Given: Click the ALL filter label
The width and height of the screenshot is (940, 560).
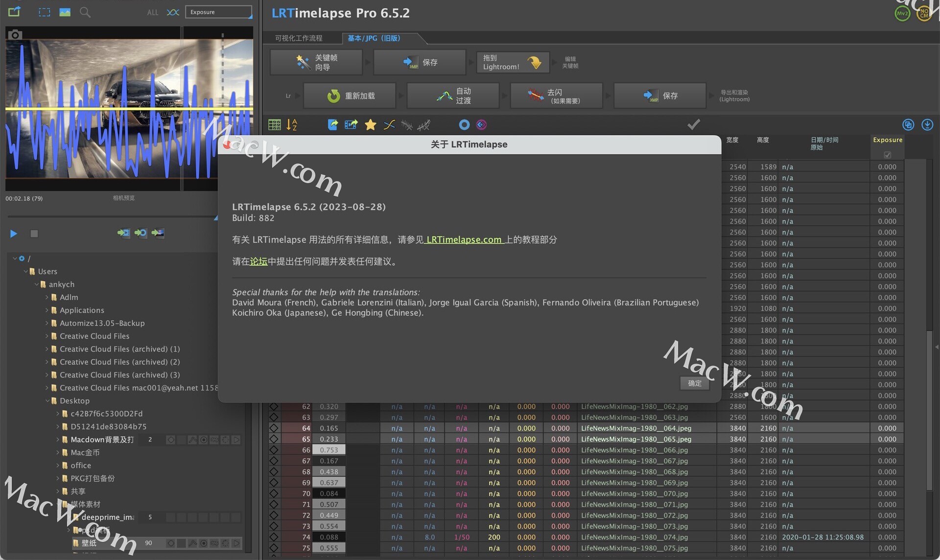Looking at the screenshot, I should (153, 13).
